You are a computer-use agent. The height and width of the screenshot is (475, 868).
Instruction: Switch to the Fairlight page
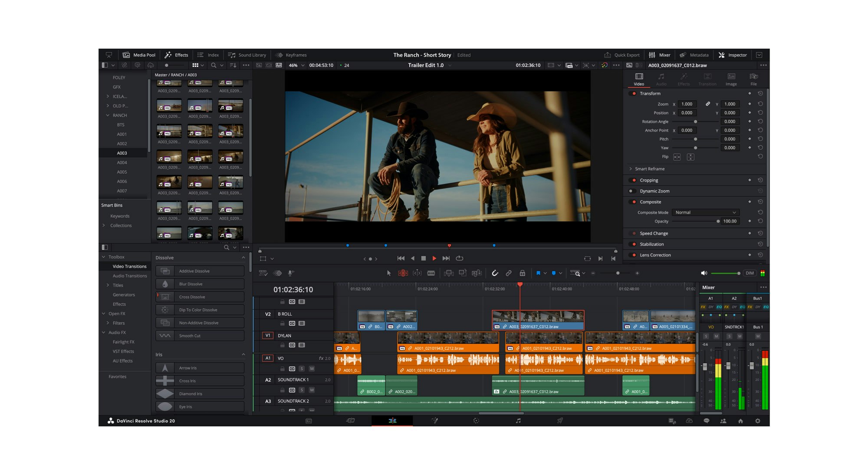pos(518,421)
